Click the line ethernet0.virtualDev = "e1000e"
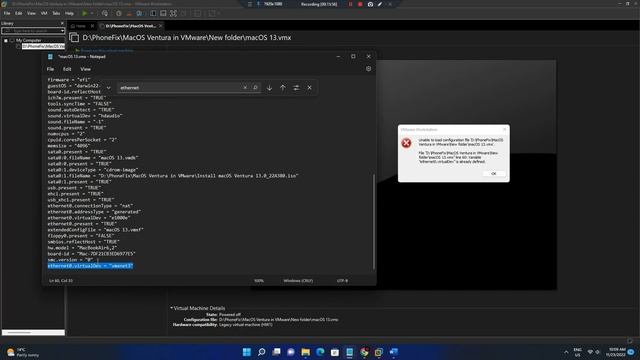The width and height of the screenshot is (640, 360). pyautogui.click(x=89, y=218)
